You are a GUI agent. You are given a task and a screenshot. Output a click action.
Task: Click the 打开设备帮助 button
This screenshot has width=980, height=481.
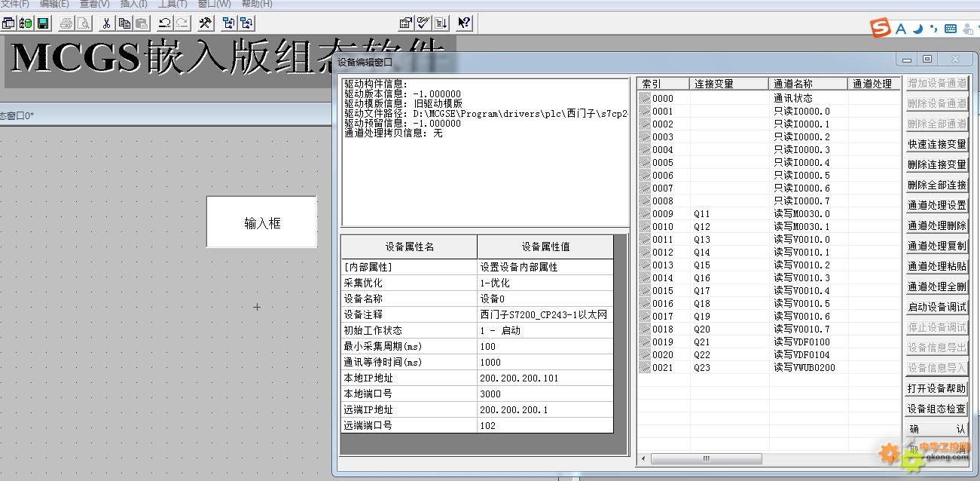[937, 388]
